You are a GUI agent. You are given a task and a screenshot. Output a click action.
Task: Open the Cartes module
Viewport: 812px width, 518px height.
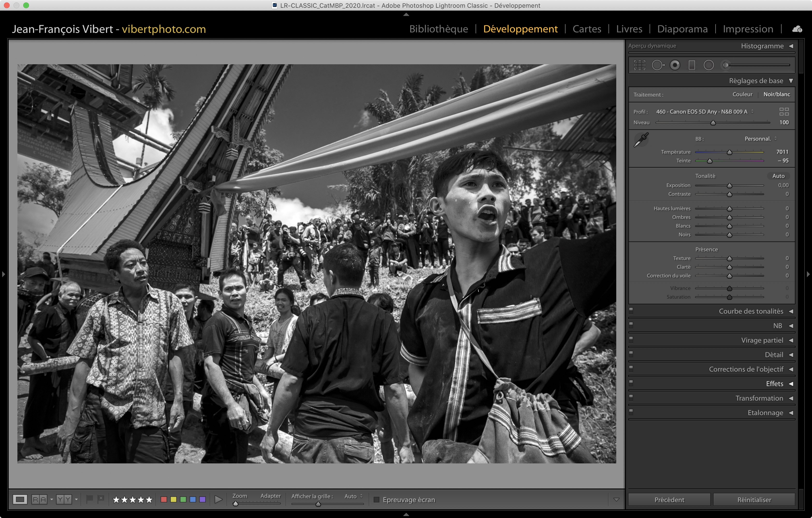point(587,29)
